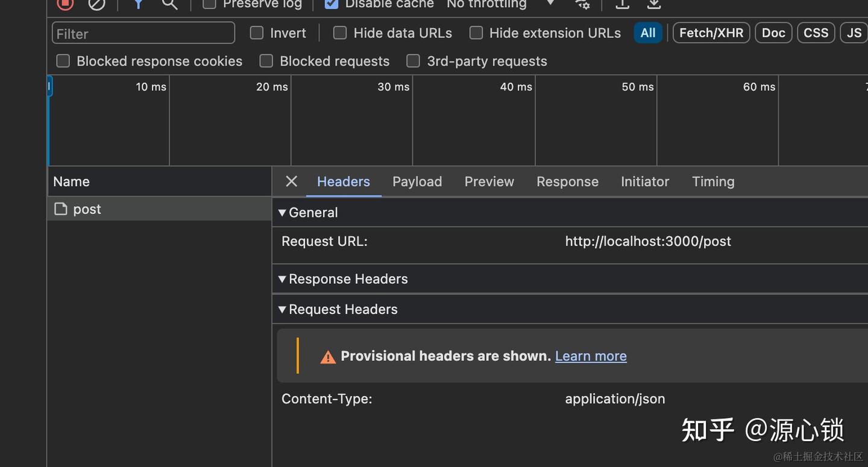Open the Preview tab
The width and height of the screenshot is (868, 467).
pos(489,181)
